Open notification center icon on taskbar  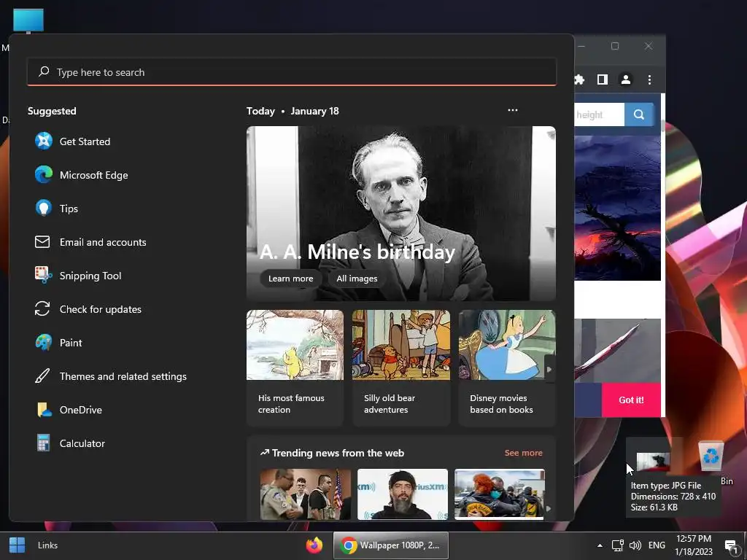[x=731, y=545]
